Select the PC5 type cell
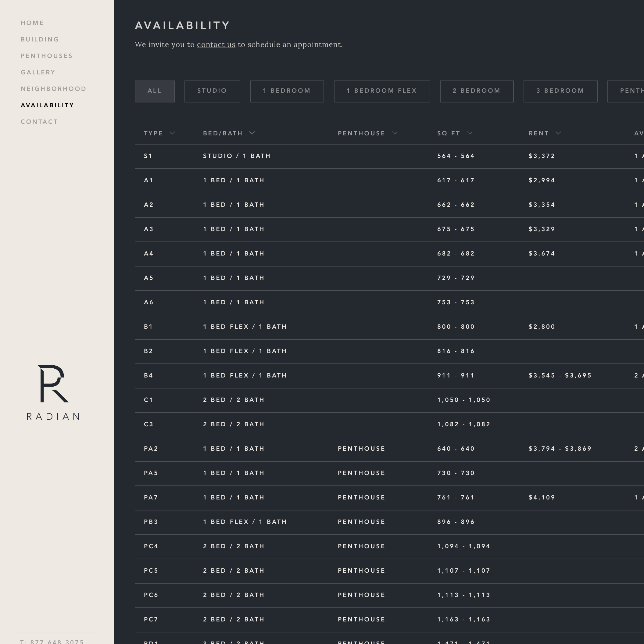 [x=151, y=571]
